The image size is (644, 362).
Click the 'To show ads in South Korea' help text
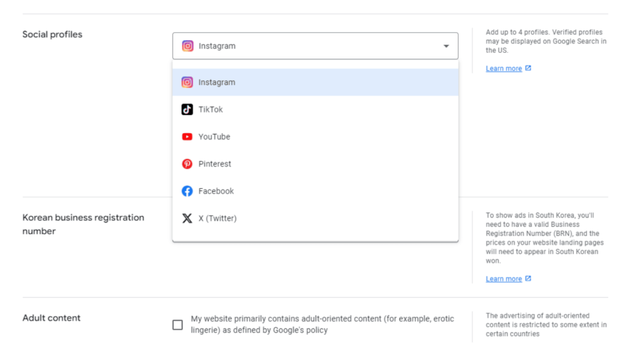tap(545, 238)
